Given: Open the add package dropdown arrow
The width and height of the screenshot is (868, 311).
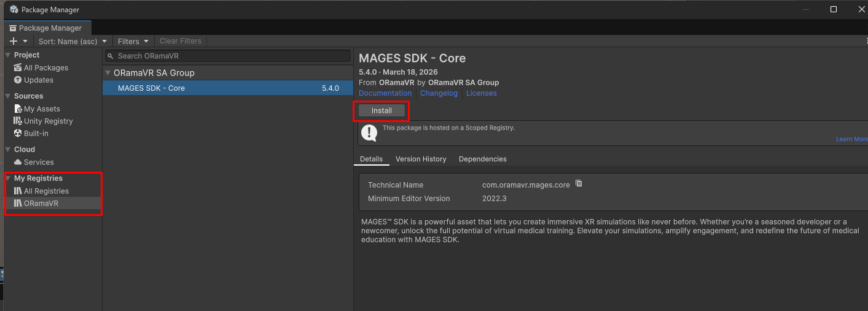Looking at the screenshot, I should tap(25, 41).
